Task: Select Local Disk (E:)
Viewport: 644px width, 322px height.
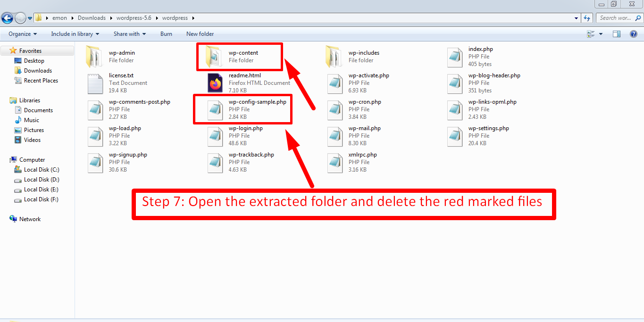Action: coord(42,190)
